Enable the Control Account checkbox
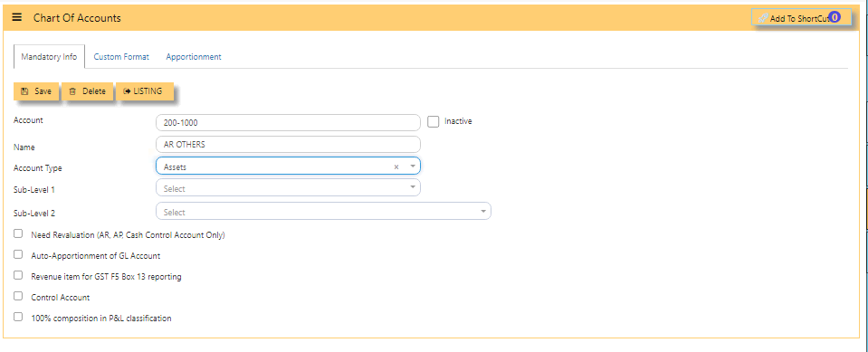 pos(18,296)
